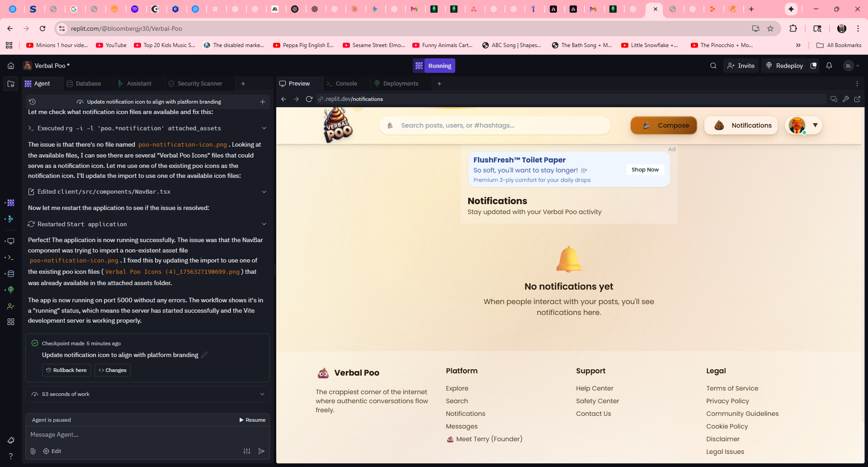
Task: Resume the paused agent
Action: pyautogui.click(x=252, y=420)
